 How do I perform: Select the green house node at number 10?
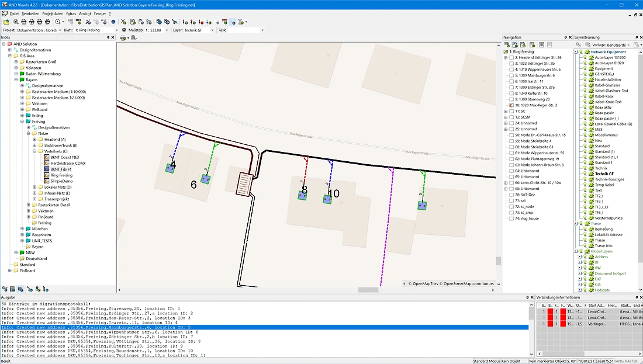pos(327,200)
